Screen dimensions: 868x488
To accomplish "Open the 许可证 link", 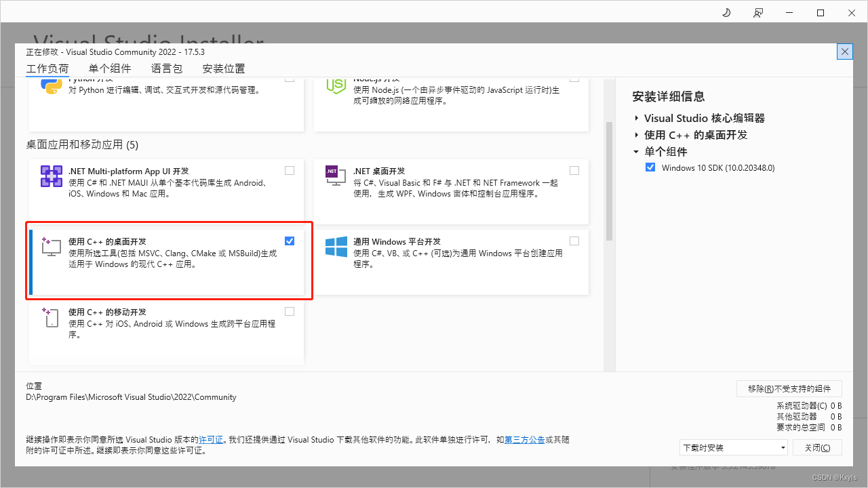I will [211, 440].
